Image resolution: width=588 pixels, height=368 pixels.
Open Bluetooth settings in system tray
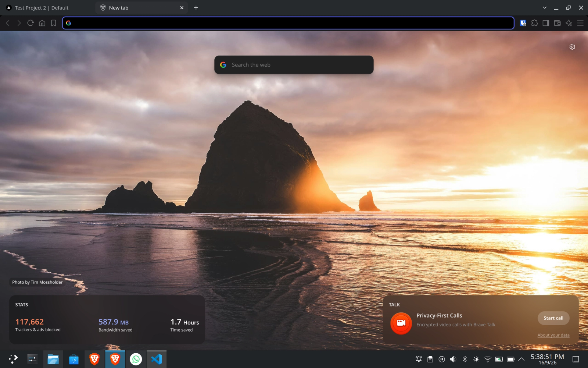tap(465, 359)
